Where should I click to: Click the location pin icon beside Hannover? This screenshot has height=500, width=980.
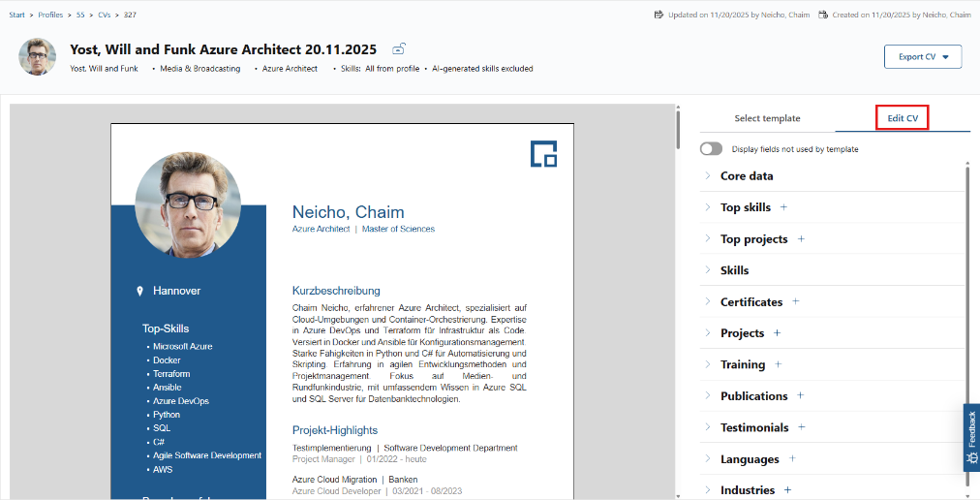pos(140,291)
